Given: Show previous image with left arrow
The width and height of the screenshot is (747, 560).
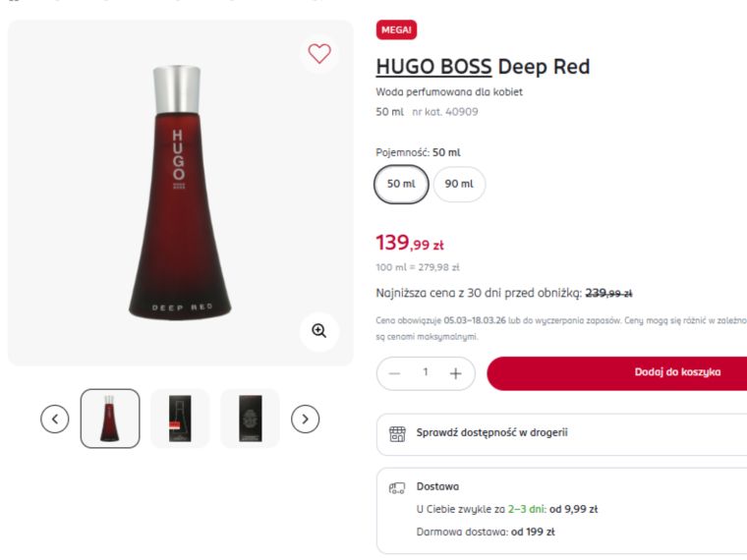Looking at the screenshot, I should pyautogui.click(x=55, y=419).
